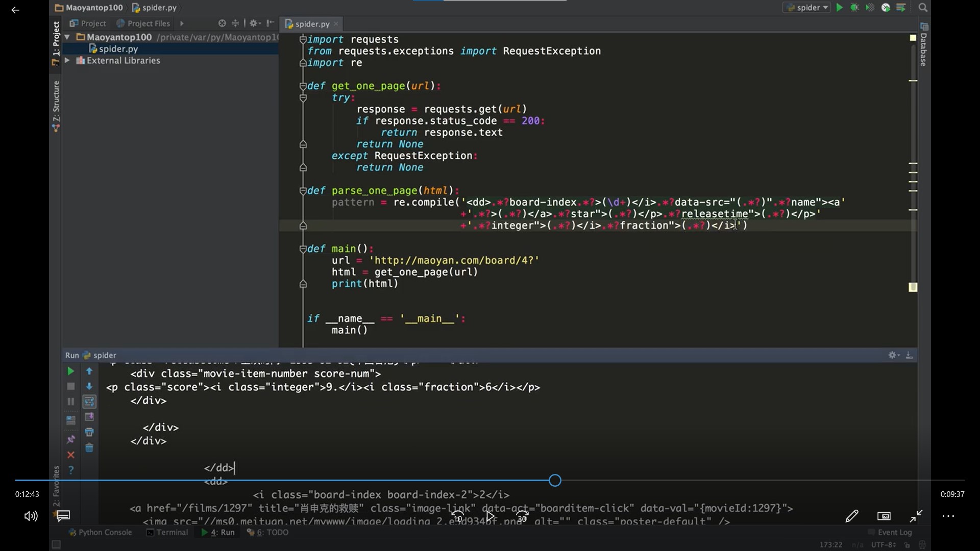Open the 4: Run bottom tab

tap(218, 533)
